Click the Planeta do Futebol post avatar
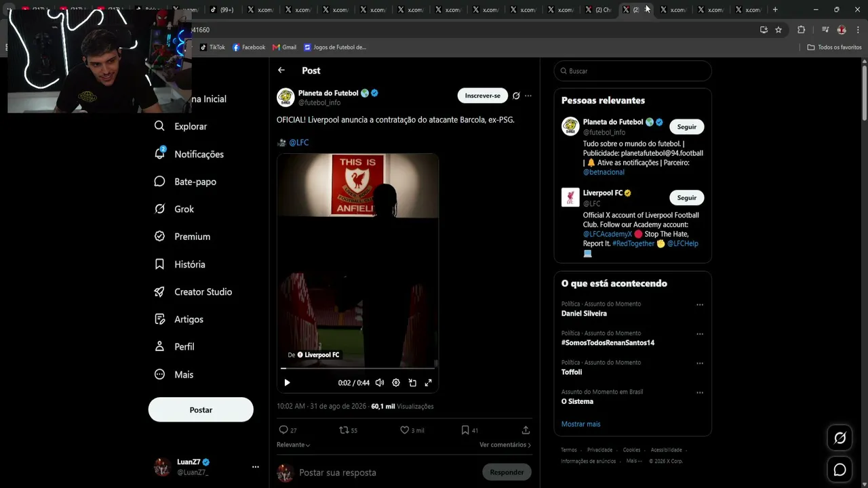868x488 pixels. [x=285, y=98]
